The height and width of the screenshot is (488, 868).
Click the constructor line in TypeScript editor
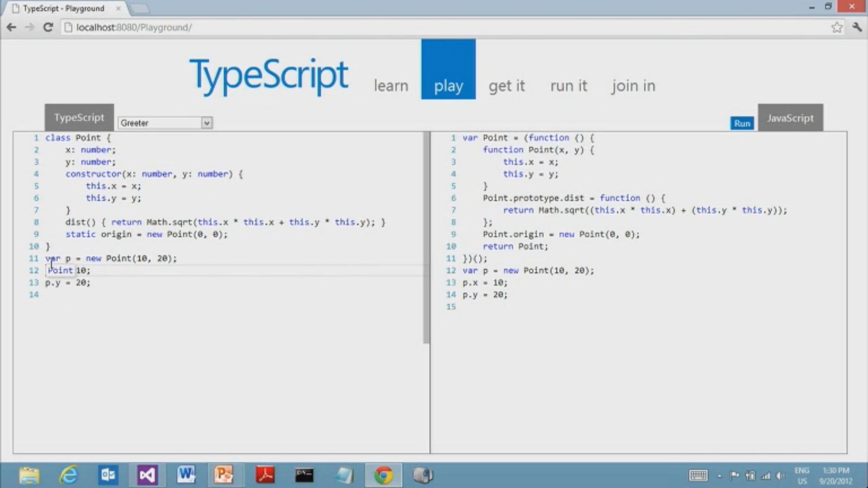pyautogui.click(x=154, y=174)
